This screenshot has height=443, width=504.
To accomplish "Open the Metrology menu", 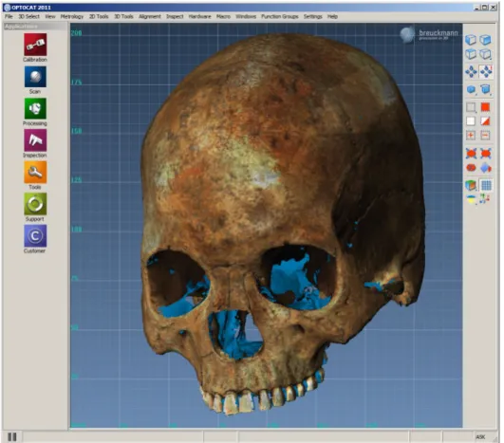I will pos(72,16).
